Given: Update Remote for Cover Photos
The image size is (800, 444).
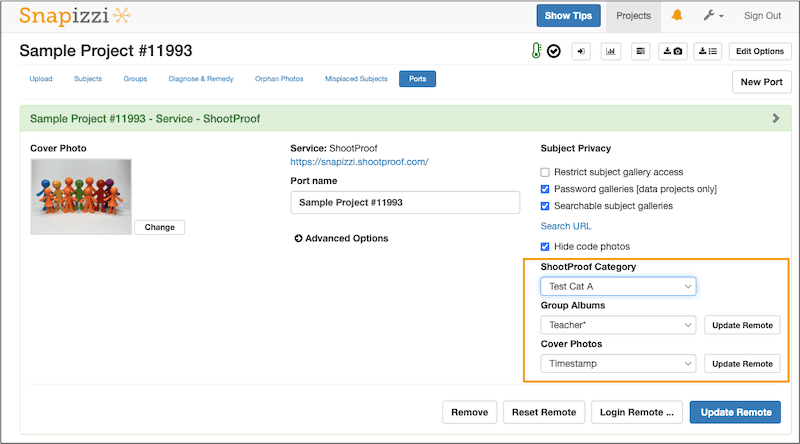Looking at the screenshot, I should [x=742, y=364].
